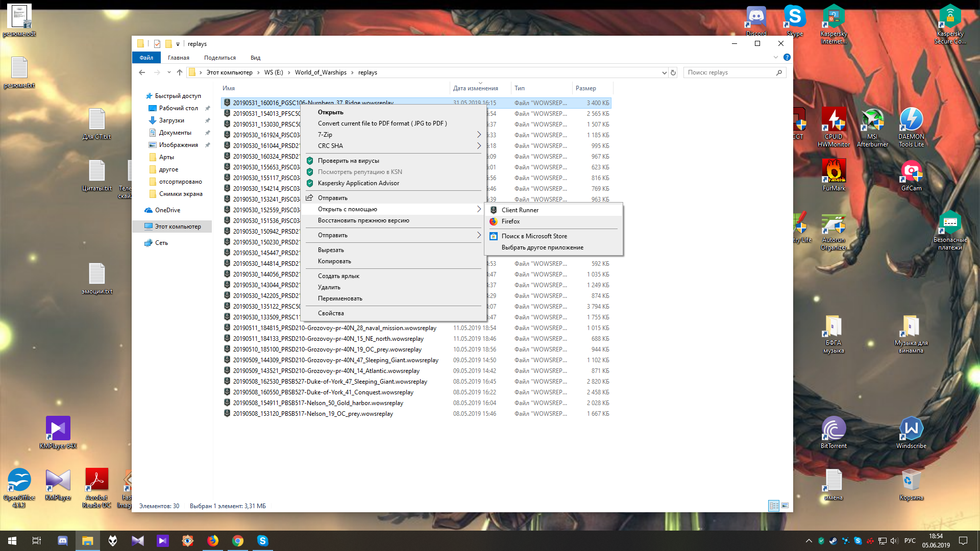Viewport: 980px width, 551px height.
Task: Open recent locations dropdown arrow
Action: pos(169,72)
